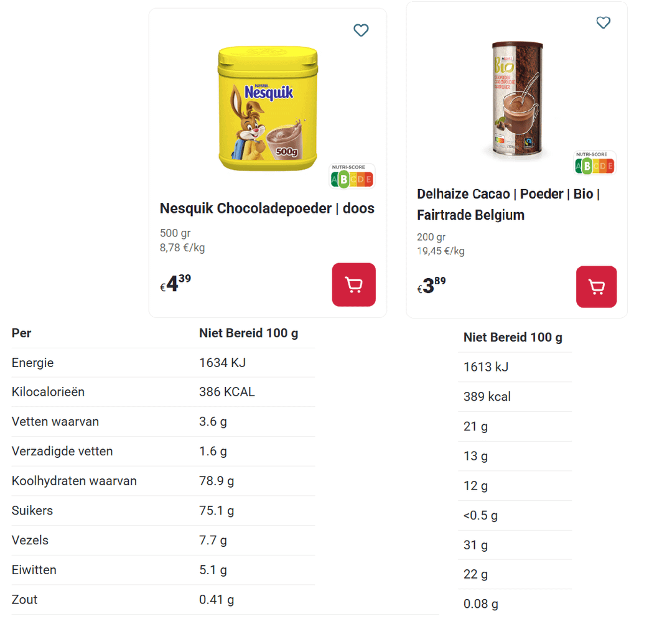Open the Nesquik Chocoladepoeder | doos title
The height and width of the screenshot is (619, 672).
coord(267,208)
